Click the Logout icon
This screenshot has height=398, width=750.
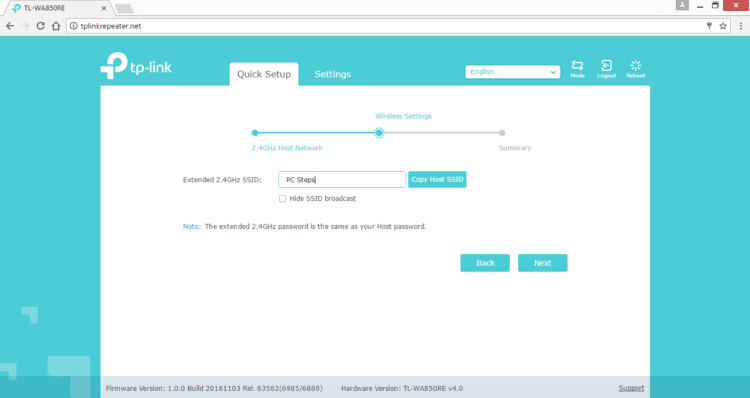tap(607, 69)
